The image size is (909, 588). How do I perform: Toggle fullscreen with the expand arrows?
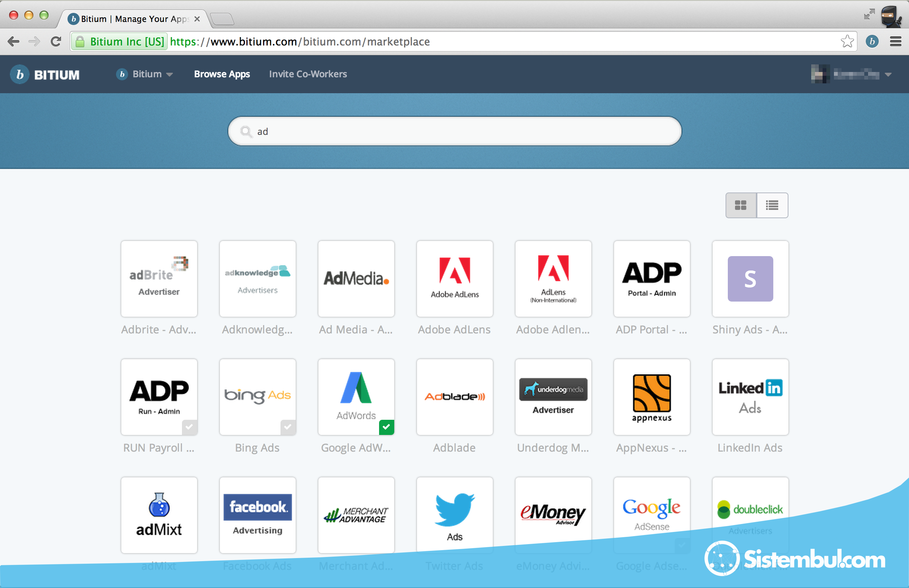(869, 14)
